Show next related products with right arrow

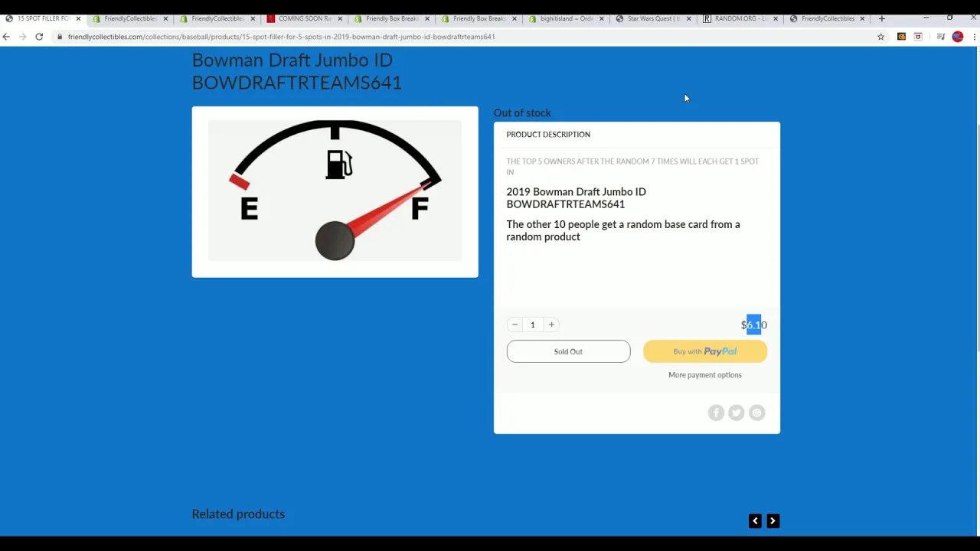click(773, 521)
